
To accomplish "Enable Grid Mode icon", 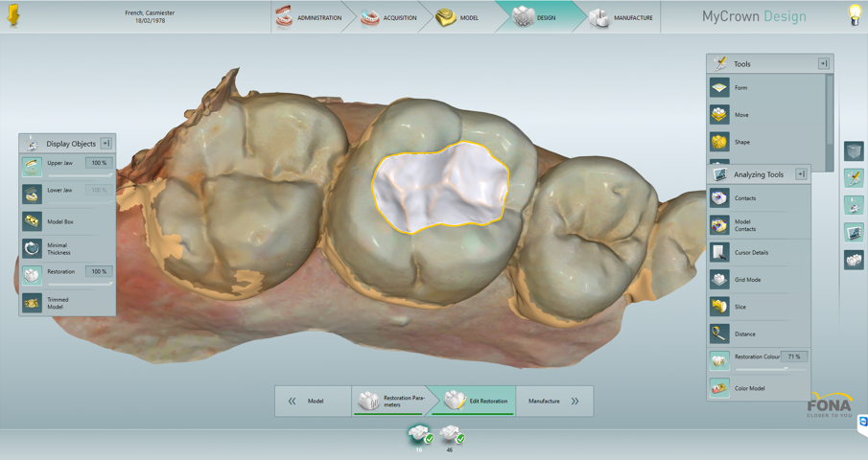I will (719, 280).
